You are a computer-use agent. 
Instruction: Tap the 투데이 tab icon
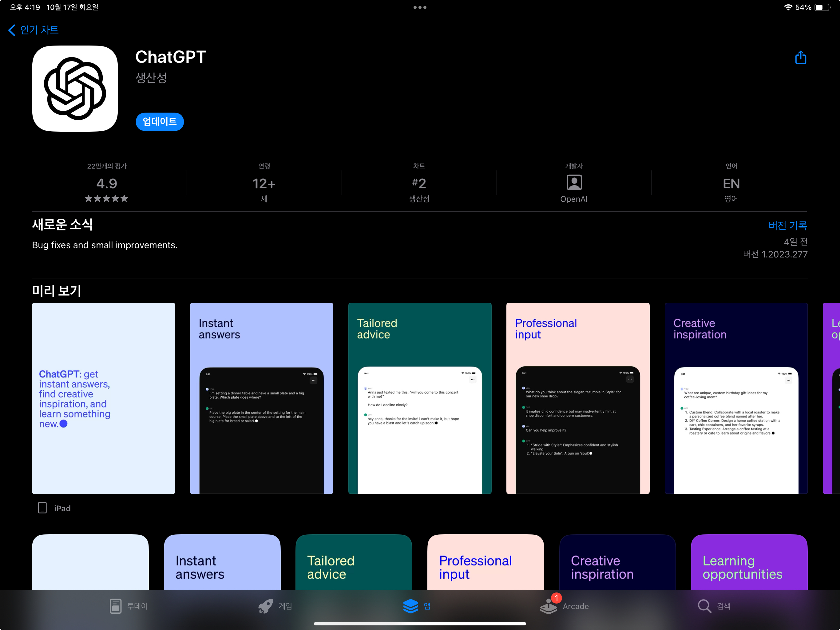pos(115,606)
